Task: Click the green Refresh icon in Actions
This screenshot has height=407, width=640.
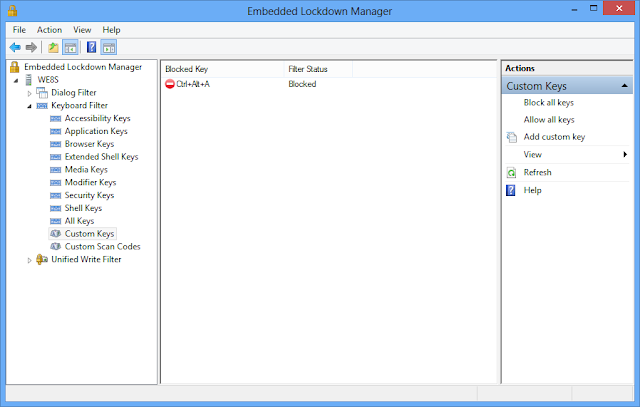Action: pos(511,173)
